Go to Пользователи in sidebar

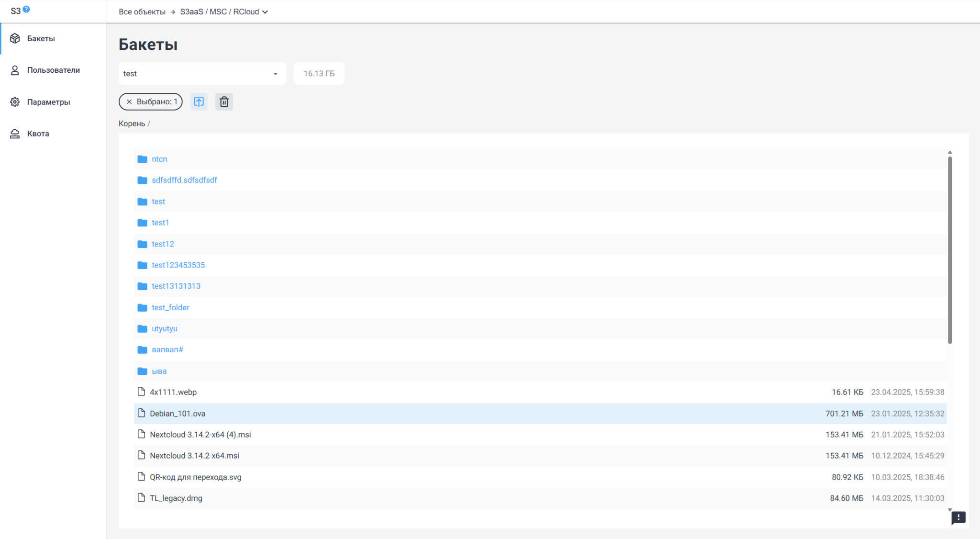[53, 70]
